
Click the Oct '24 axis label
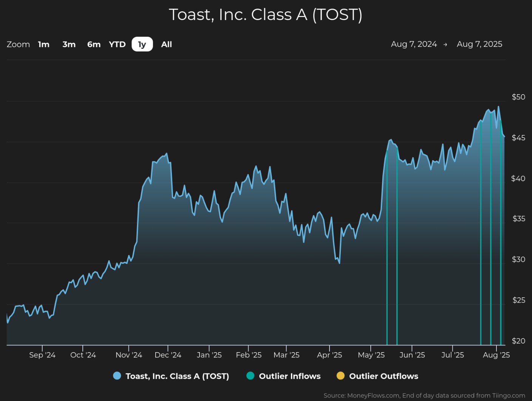point(83,355)
